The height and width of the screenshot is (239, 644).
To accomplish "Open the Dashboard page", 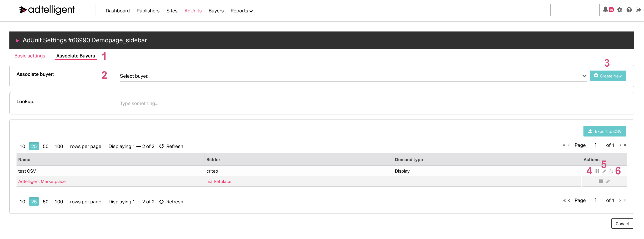I will 117,11.
